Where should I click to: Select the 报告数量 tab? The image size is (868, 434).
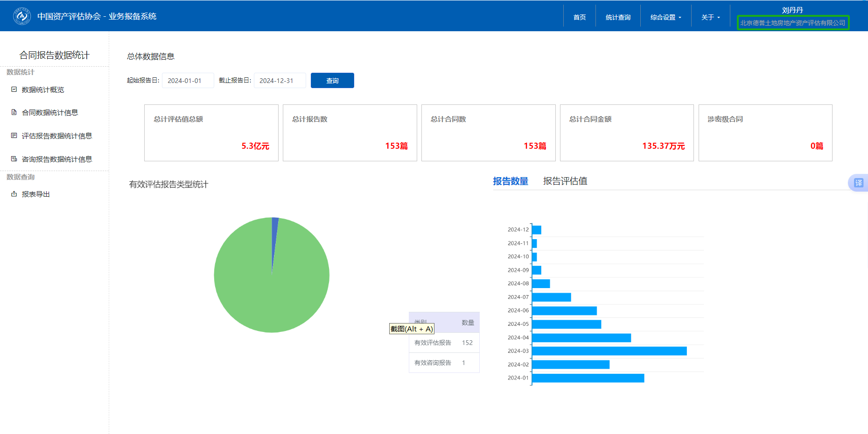[x=510, y=181]
